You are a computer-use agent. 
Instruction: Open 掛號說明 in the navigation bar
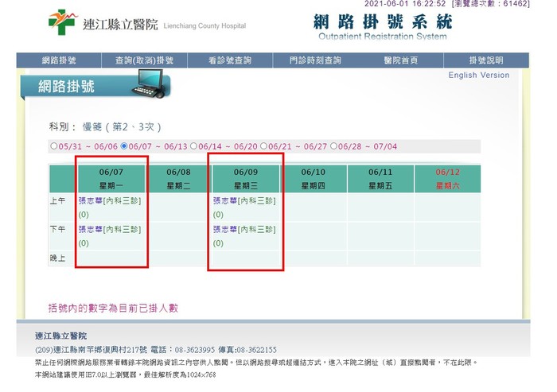click(x=485, y=60)
